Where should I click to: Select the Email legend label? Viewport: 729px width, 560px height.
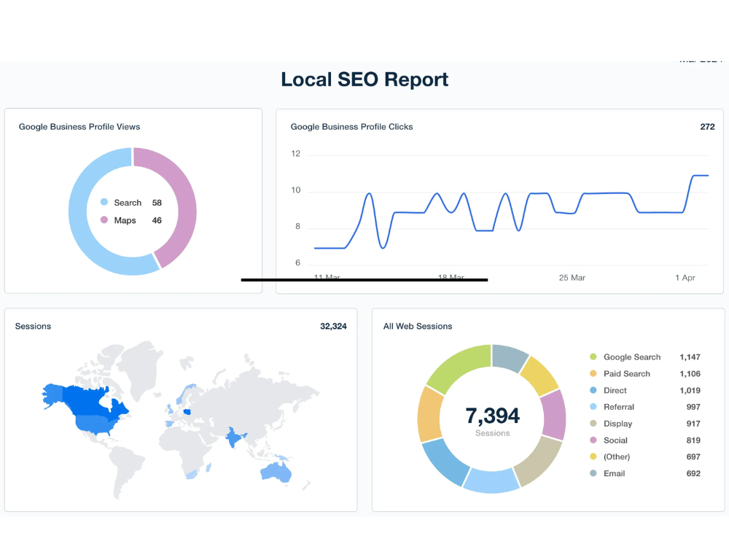[614, 474]
